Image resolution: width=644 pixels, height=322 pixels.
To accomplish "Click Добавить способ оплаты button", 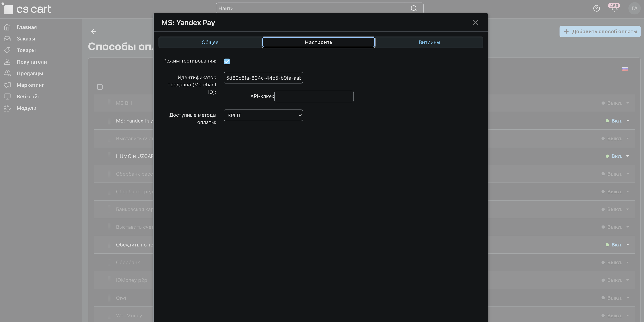I will click(x=600, y=31).
